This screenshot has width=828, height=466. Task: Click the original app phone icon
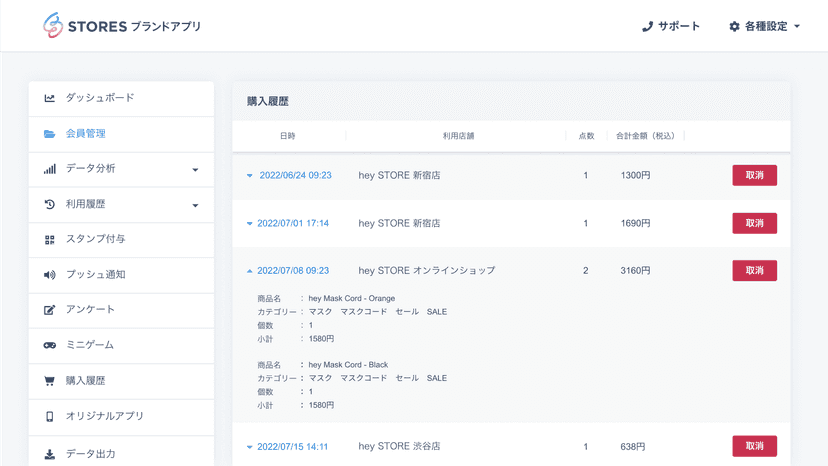tap(50, 416)
